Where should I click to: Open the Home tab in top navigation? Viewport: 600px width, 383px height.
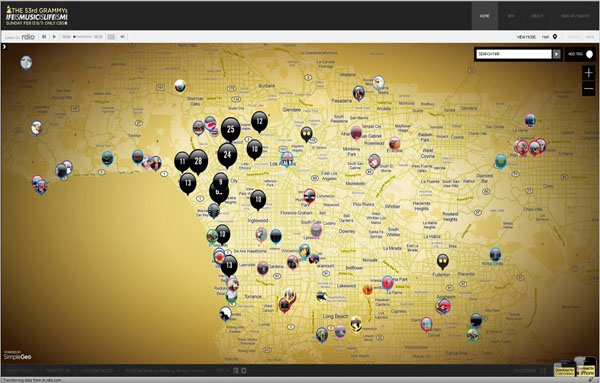[484, 16]
